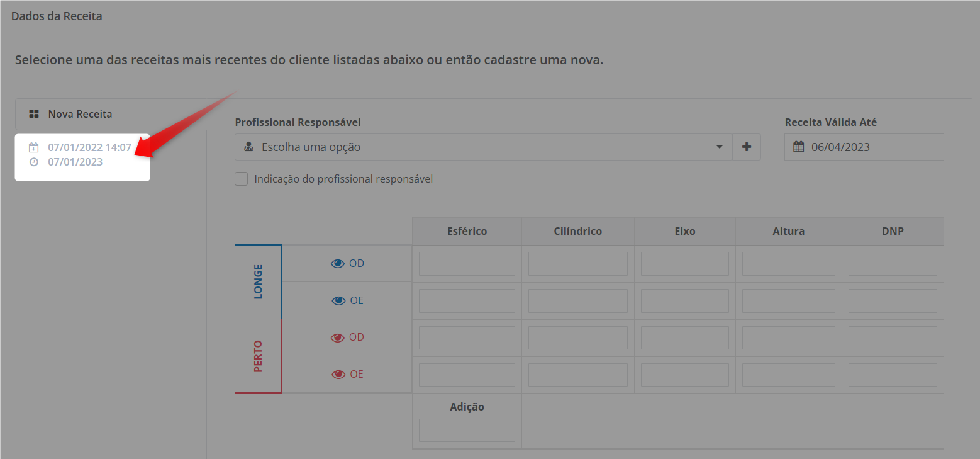Click the Nova Receita grid icon
The image size is (980, 459).
(x=34, y=114)
